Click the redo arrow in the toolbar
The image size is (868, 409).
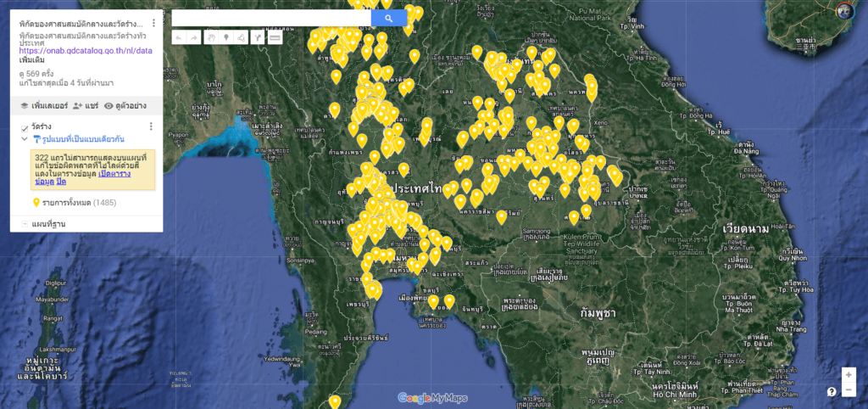[x=194, y=38]
